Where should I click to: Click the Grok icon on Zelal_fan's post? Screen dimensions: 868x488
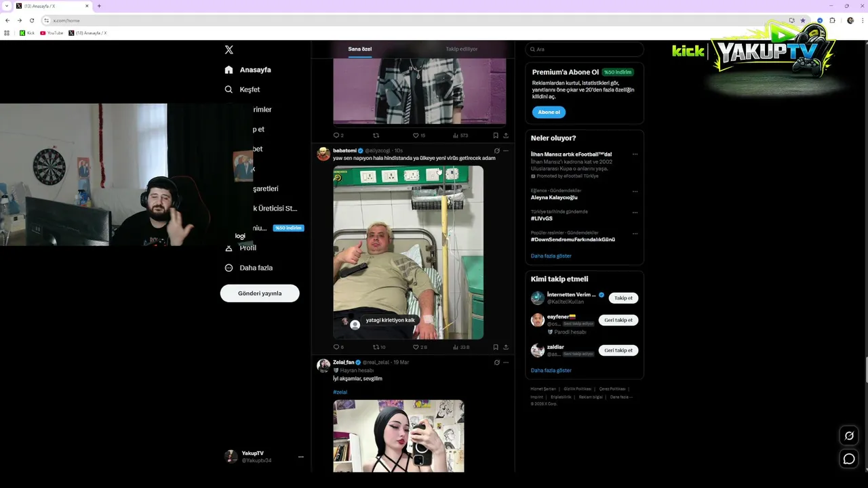[x=496, y=362]
